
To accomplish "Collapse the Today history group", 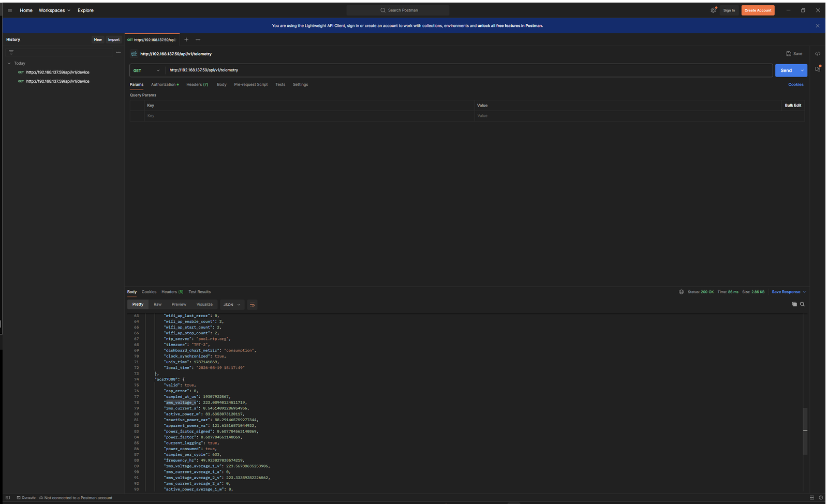I will 9,63.
